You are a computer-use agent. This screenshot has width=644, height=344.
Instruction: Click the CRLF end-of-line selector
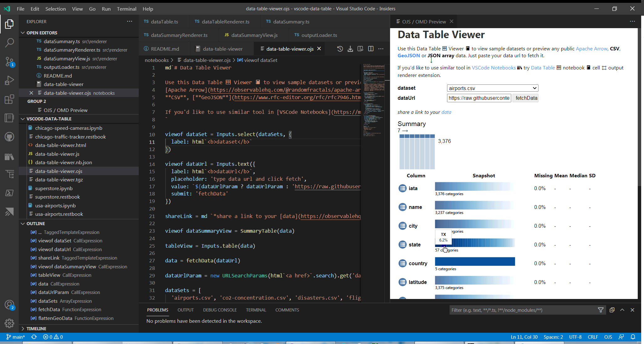click(x=593, y=337)
